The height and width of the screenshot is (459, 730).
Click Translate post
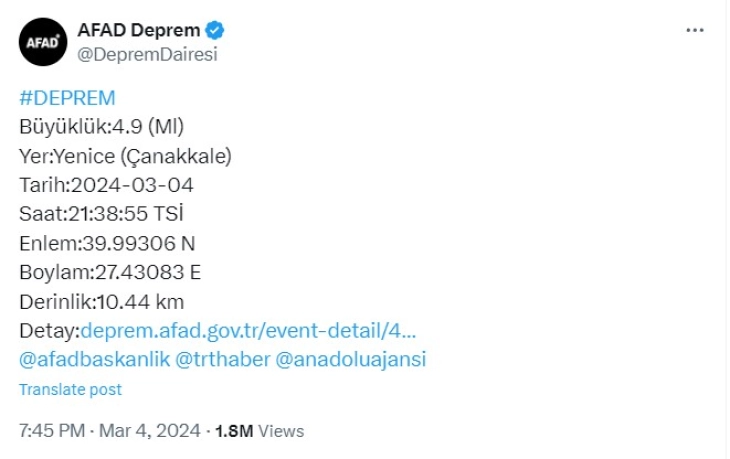click(70, 389)
